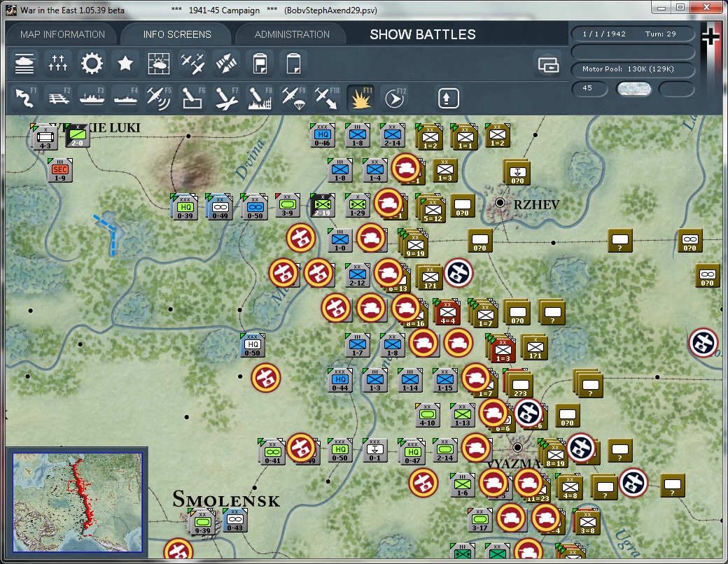Select the green 1-29 unit counter
The height and width of the screenshot is (564, 728).
click(357, 205)
